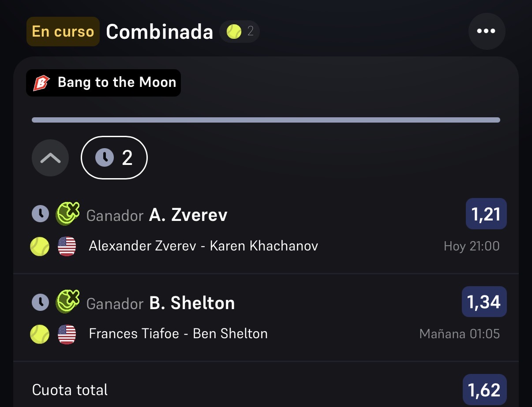Tap the green smiley icon beside Zverev
Viewport: 532px width, 407px height.
pyautogui.click(x=67, y=214)
